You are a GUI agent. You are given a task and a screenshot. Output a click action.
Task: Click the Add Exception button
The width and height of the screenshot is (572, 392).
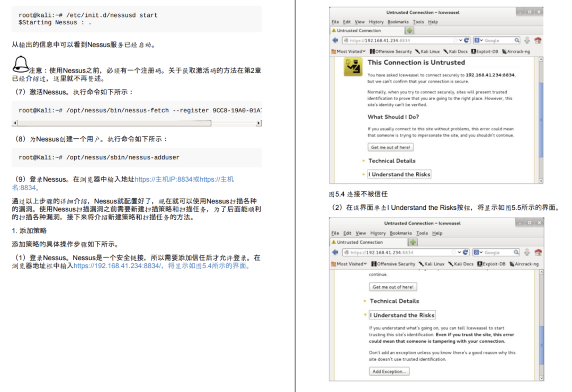click(x=389, y=371)
